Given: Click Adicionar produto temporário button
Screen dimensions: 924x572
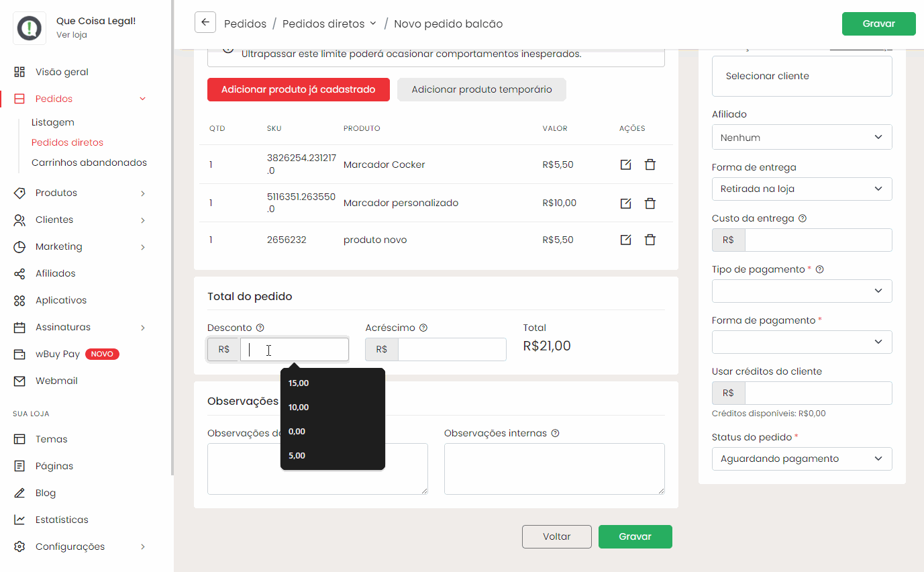Looking at the screenshot, I should [x=481, y=90].
